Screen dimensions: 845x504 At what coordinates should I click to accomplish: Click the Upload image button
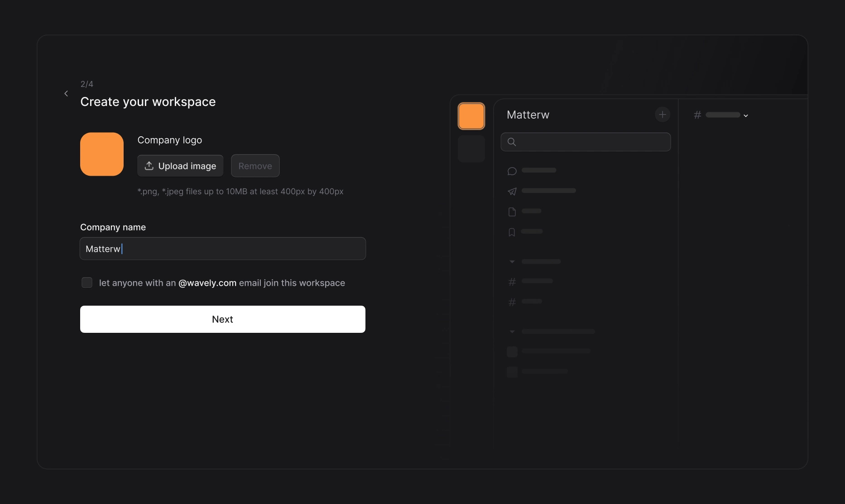(180, 166)
